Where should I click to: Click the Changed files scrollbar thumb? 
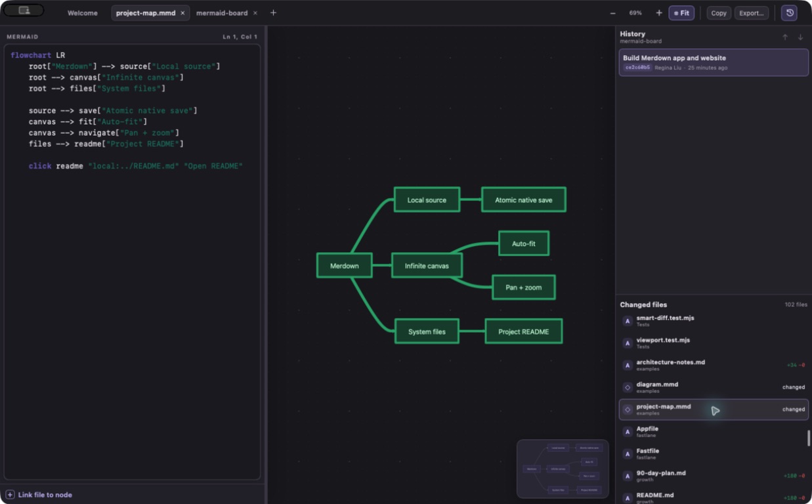(809, 438)
